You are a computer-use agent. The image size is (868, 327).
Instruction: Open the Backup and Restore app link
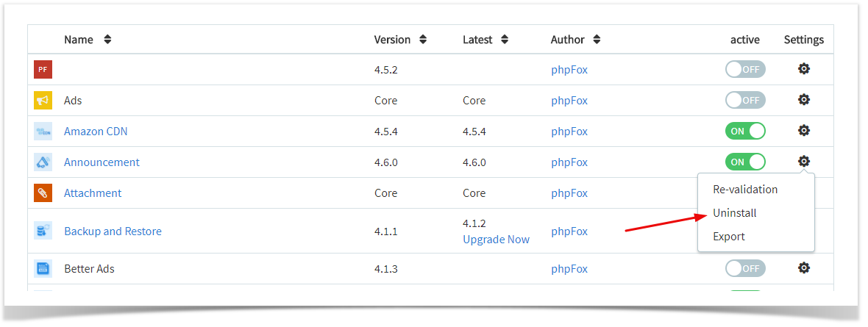tap(113, 231)
